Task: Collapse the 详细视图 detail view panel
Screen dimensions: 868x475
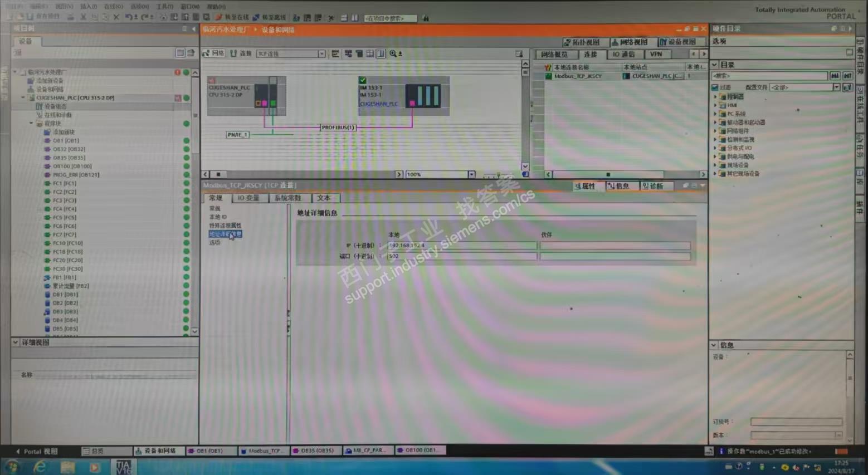Action: (x=16, y=342)
